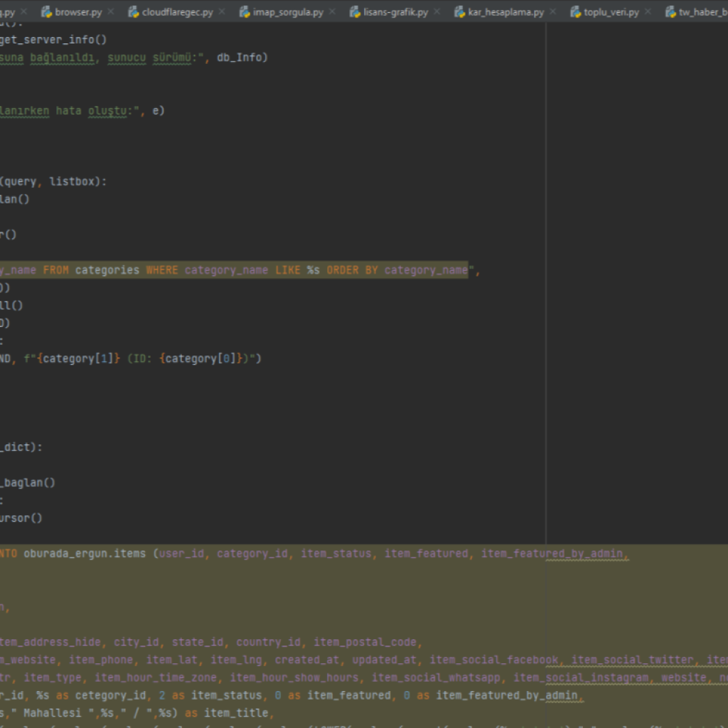Click 'item_hour_show_hours' column name
The image size is (728, 728).
click(x=294, y=678)
